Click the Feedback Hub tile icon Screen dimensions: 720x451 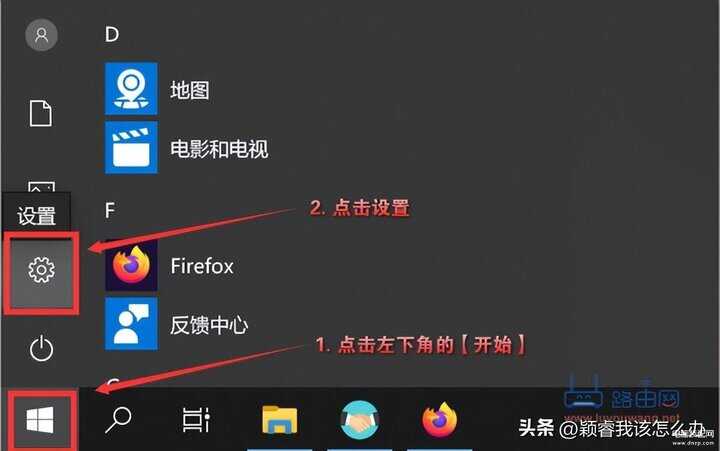131,324
